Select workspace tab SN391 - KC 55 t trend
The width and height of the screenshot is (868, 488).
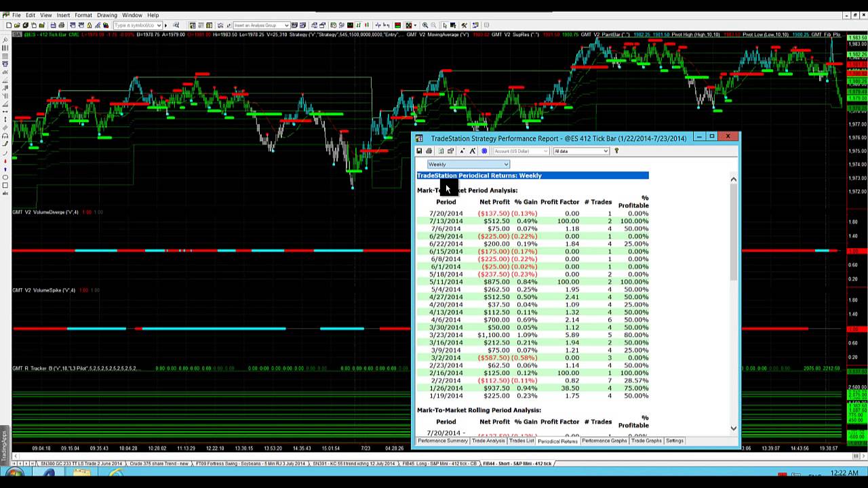[x=353, y=464]
